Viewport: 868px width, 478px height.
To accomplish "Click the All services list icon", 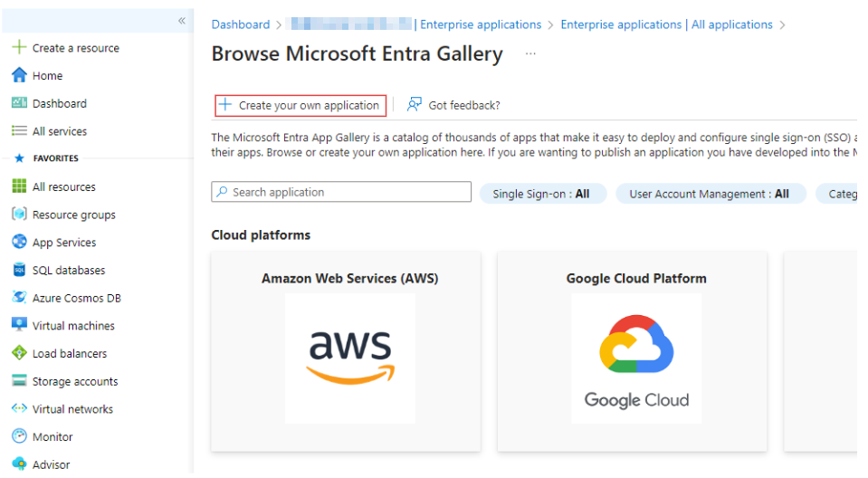I will click(19, 130).
